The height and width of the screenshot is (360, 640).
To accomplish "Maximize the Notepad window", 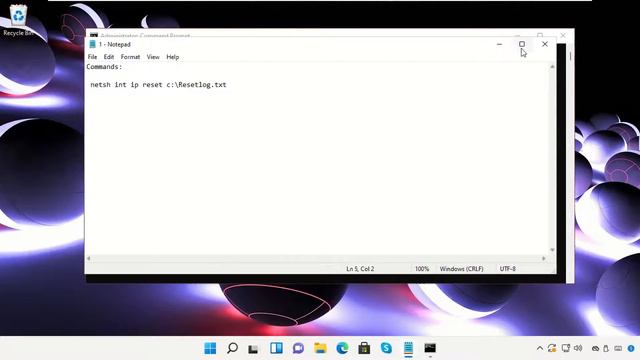I will click(x=522, y=44).
